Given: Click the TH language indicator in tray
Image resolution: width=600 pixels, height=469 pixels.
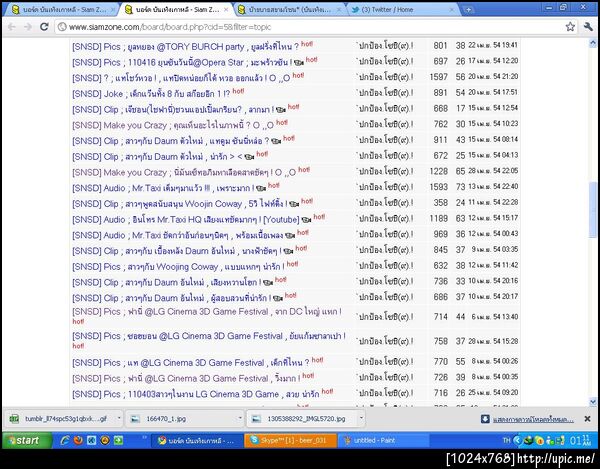Looking at the screenshot, I should pyautogui.click(x=506, y=440).
